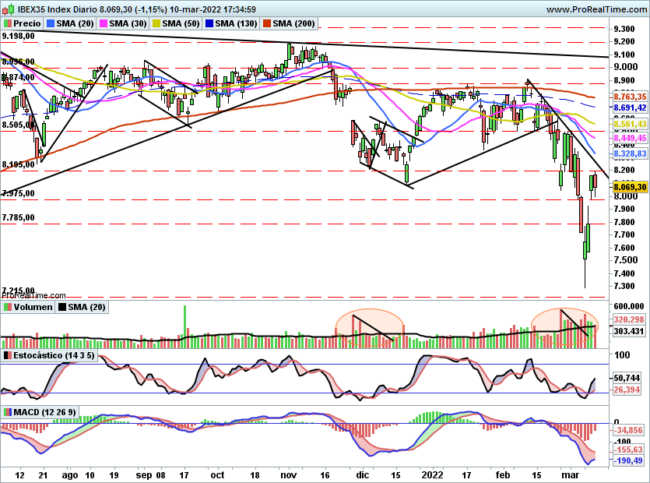
Task: Click the SMA 20 value tag 8.328,83
Action: [630, 154]
